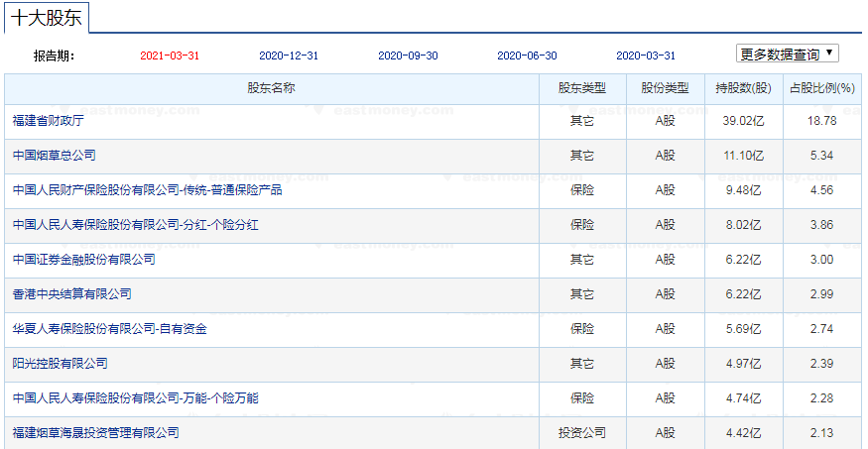Click the 2.39 percentage value
Viewport: 868px width, 449px height.
[x=822, y=364]
